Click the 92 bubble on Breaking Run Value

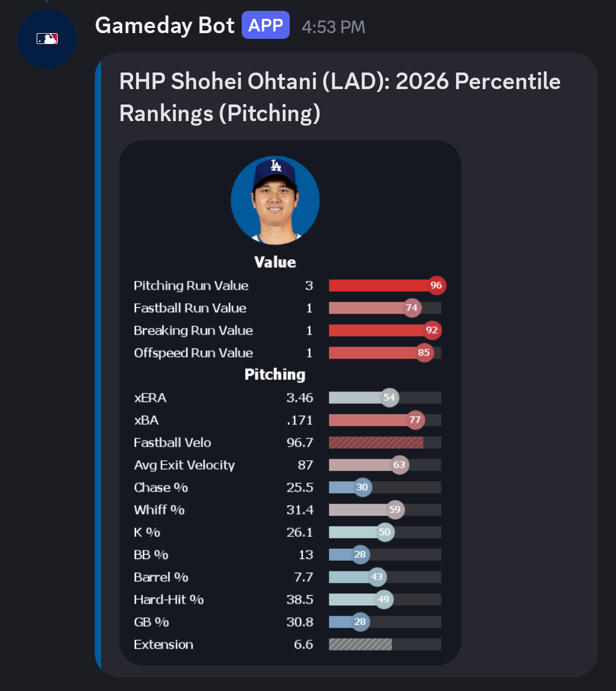431,330
